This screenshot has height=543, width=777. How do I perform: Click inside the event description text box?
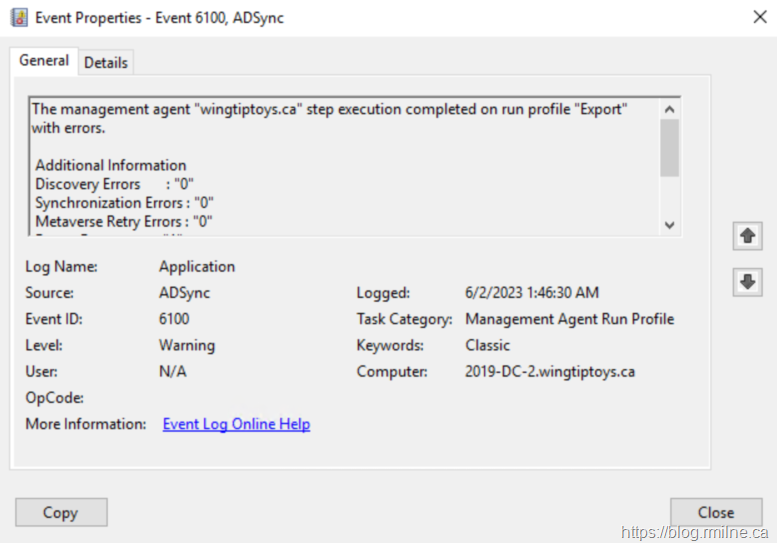point(340,165)
